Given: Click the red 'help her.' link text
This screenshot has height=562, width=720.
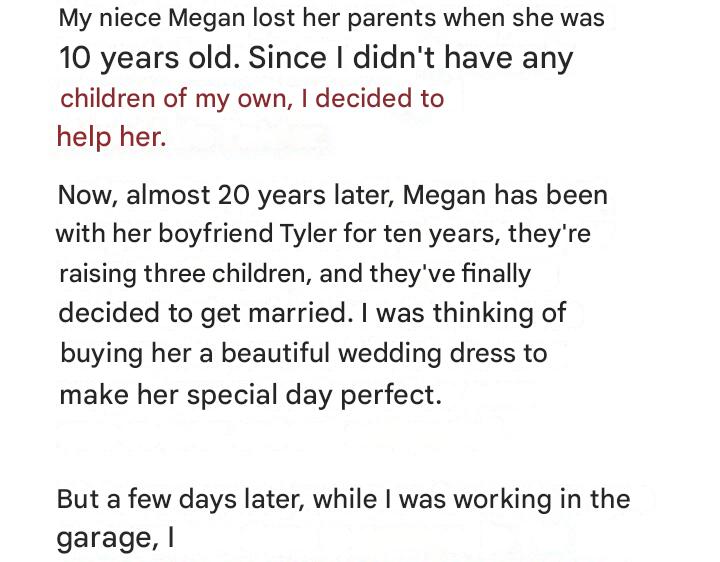Looking at the screenshot, I should (x=111, y=137).
